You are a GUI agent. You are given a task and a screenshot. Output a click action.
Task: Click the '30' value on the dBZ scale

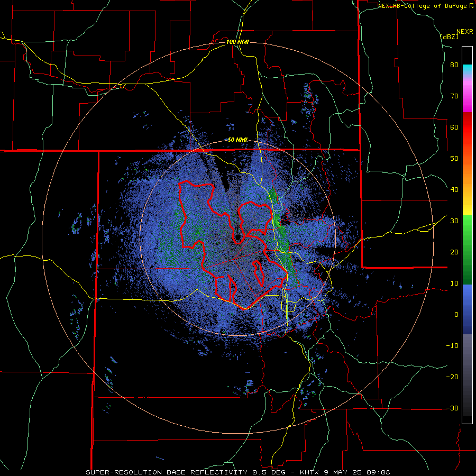(454, 221)
